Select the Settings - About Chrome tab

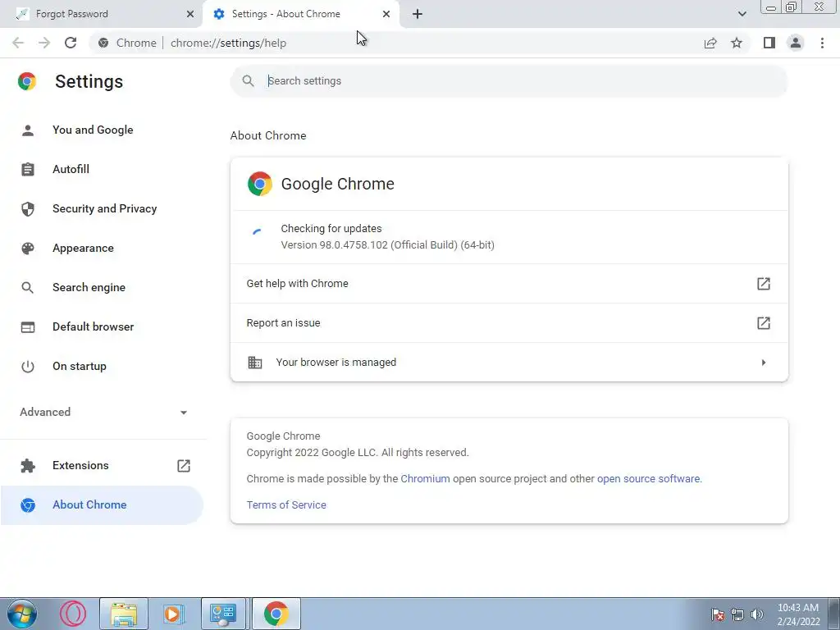300,14
